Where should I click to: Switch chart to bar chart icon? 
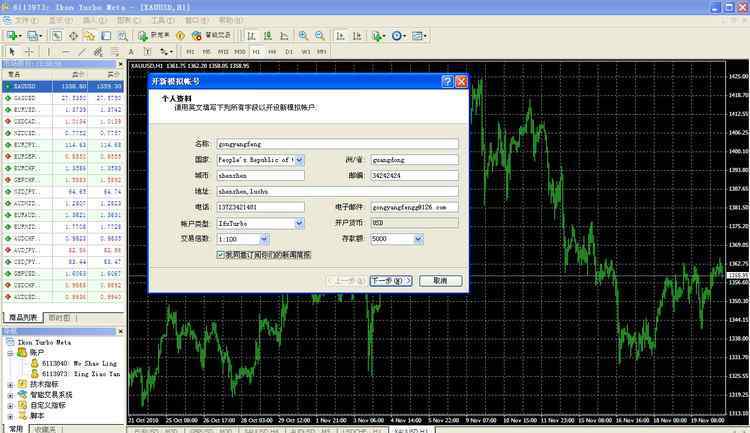[251, 36]
